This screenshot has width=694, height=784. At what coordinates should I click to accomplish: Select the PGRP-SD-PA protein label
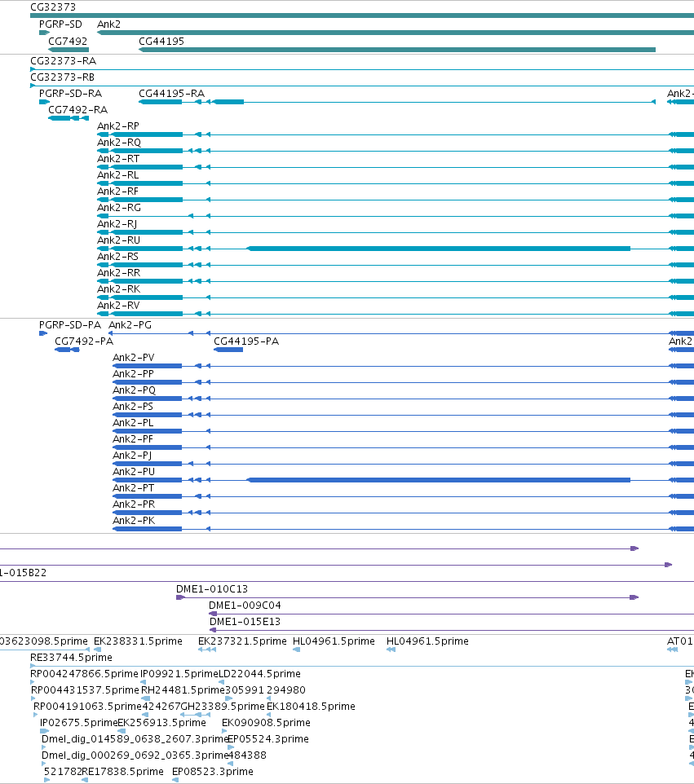click(70, 325)
